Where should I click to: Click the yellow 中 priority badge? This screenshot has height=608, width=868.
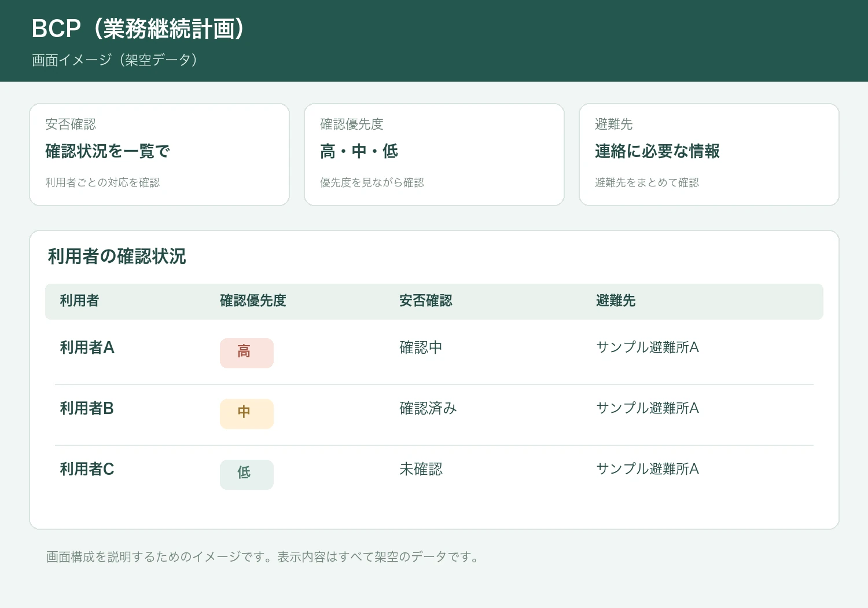pos(247,414)
